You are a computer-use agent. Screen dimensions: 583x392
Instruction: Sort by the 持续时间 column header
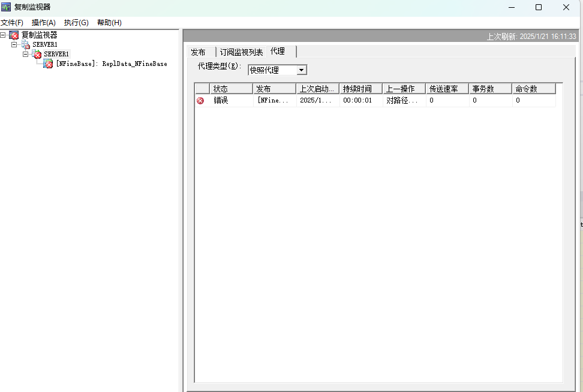[x=360, y=89]
